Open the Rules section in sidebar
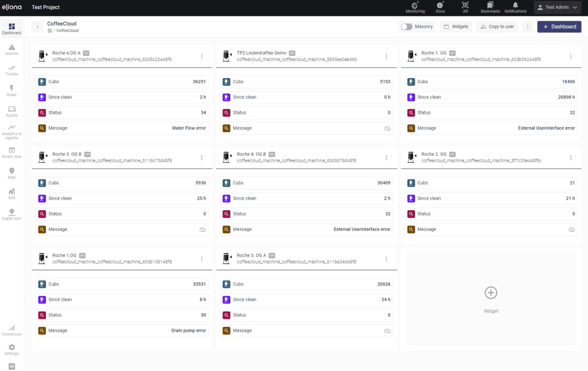 [x=11, y=91]
